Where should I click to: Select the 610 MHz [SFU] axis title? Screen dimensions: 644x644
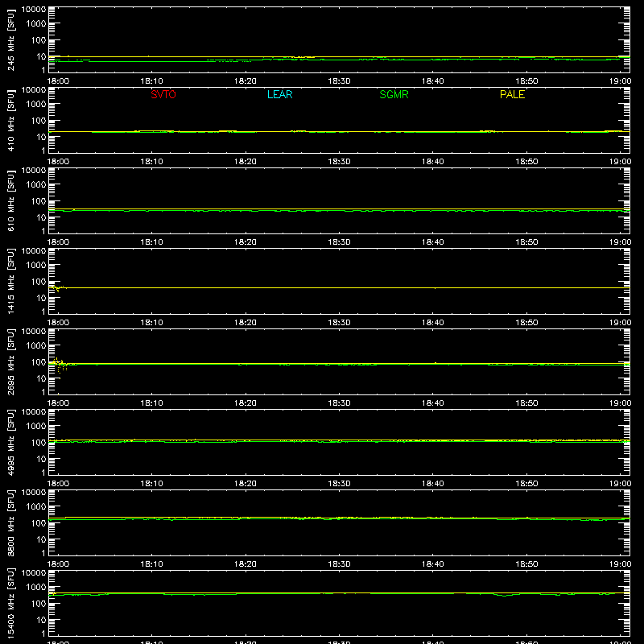(x=10, y=200)
